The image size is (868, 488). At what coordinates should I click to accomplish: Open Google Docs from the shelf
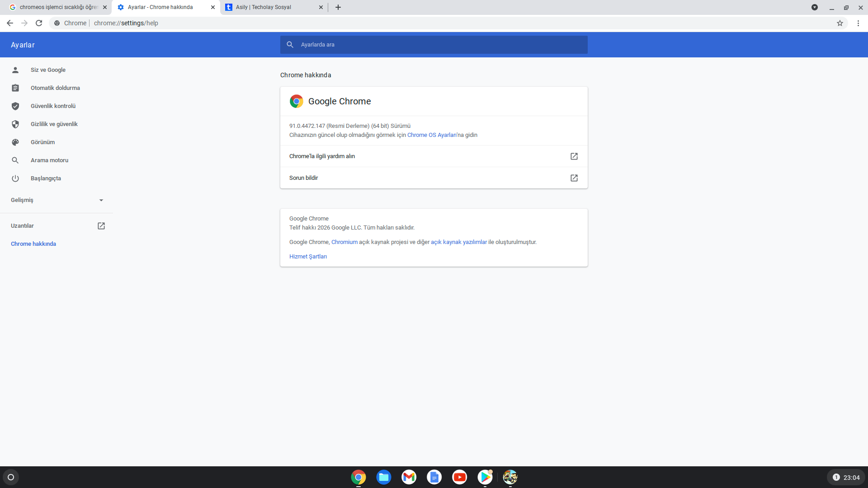pyautogui.click(x=434, y=477)
